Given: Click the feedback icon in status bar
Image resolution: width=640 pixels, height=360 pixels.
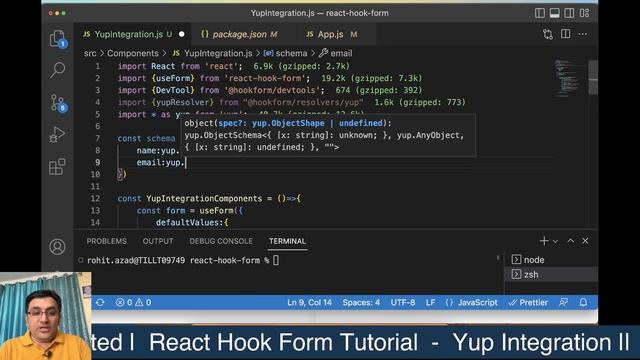Looking at the screenshot, I should (x=564, y=302).
